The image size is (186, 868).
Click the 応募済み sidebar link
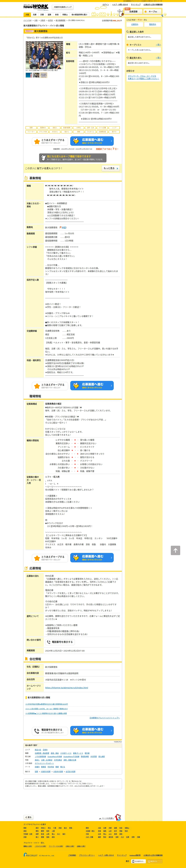point(135,25)
